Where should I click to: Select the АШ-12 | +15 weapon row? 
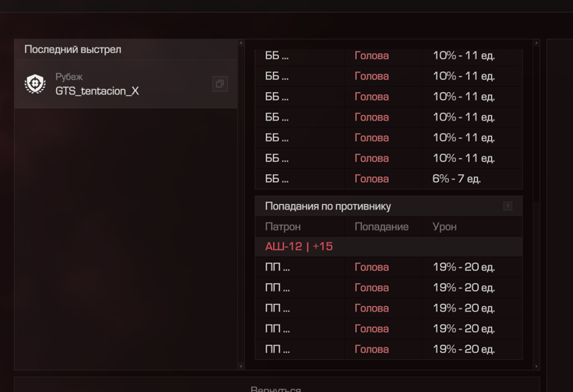(x=388, y=246)
